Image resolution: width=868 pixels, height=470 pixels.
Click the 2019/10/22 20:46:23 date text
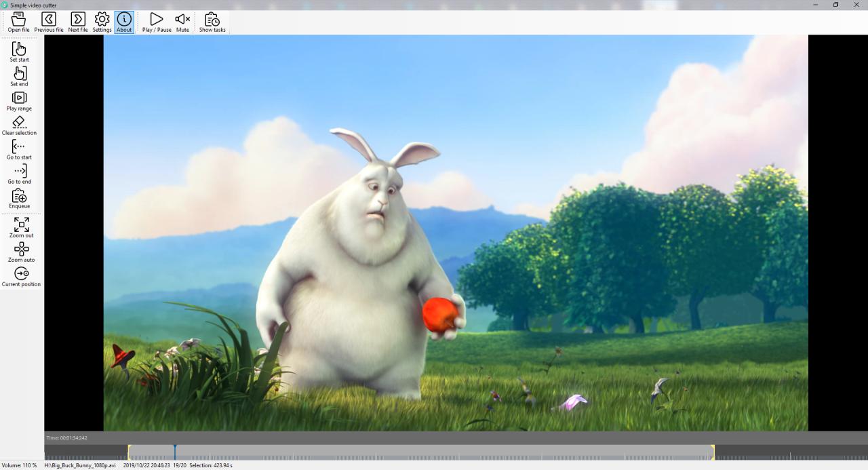tap(146, 465)
